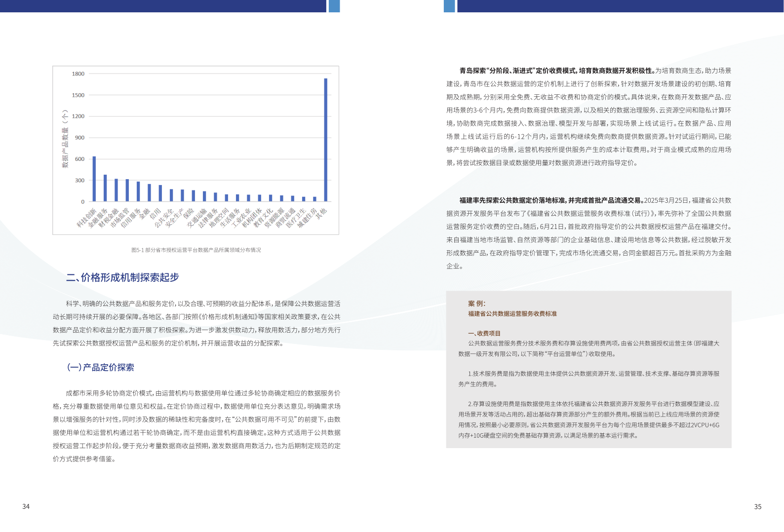This screenshot has height=532, width=784.
Task: Click the x-axis label '市场监管'
Action: click(x=119, y=218)
